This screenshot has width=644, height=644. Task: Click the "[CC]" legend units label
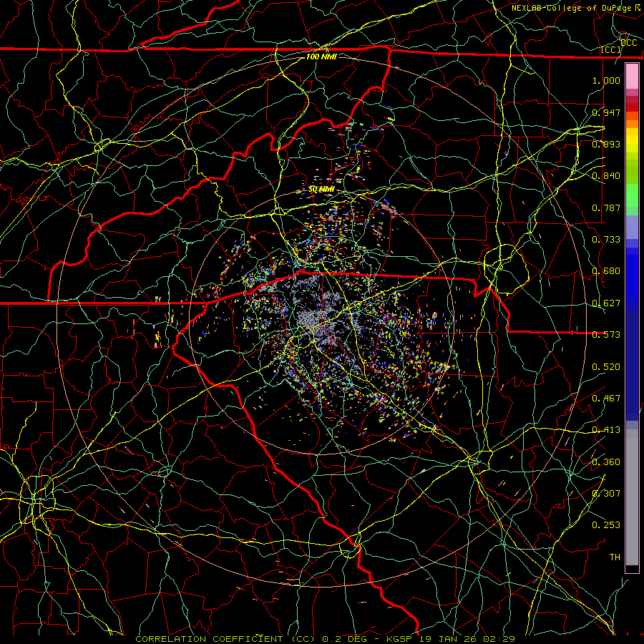point(610,49)
